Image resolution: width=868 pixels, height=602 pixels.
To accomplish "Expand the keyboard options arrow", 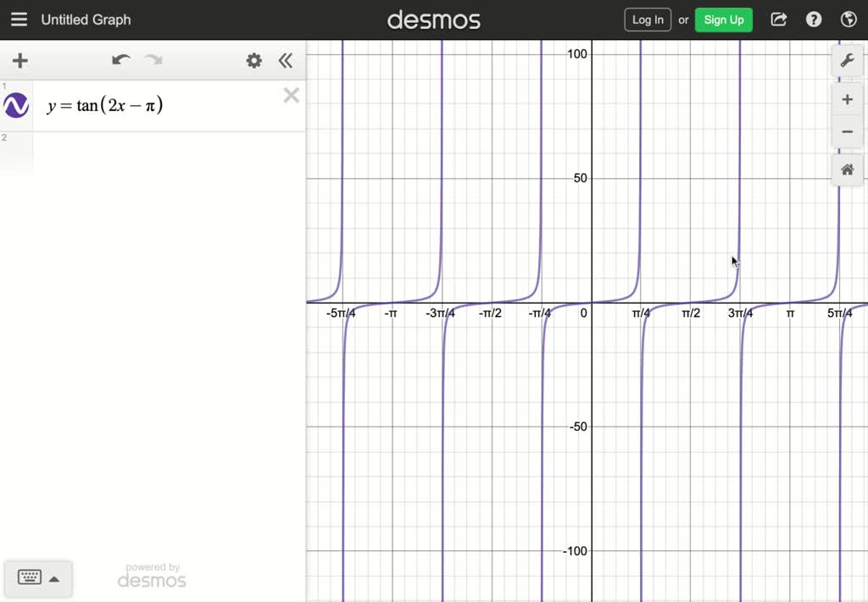I will [53, 579].
